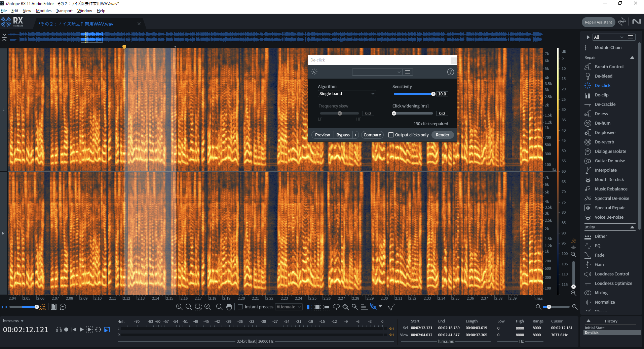Image resolution: width=644 pixels, height=349 pixels.
Task: Select the magic wand tool
Action: coord(355,307)
